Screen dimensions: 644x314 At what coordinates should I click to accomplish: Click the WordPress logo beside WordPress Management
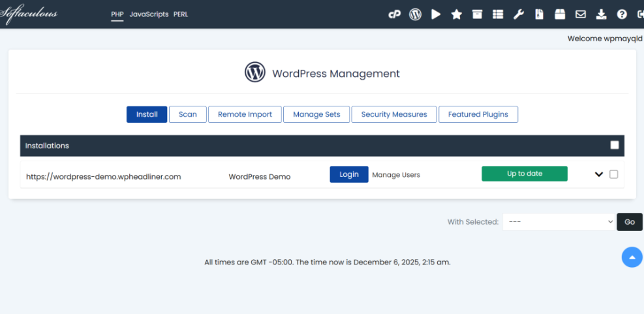point(255,72)
